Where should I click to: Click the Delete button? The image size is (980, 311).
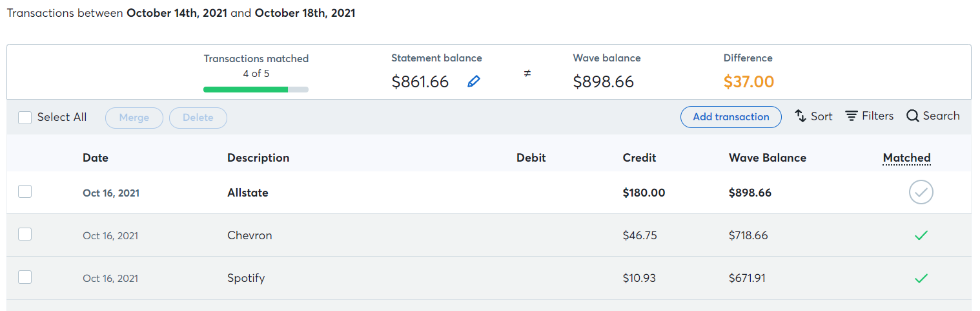pyautogui.click(x=198, y=118)
